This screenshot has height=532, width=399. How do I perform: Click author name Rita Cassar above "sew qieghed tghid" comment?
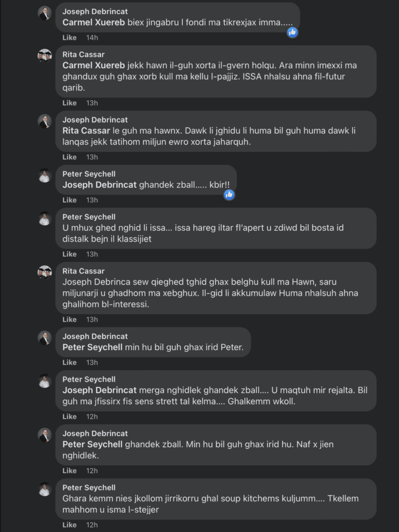click(x=84, y=271)
